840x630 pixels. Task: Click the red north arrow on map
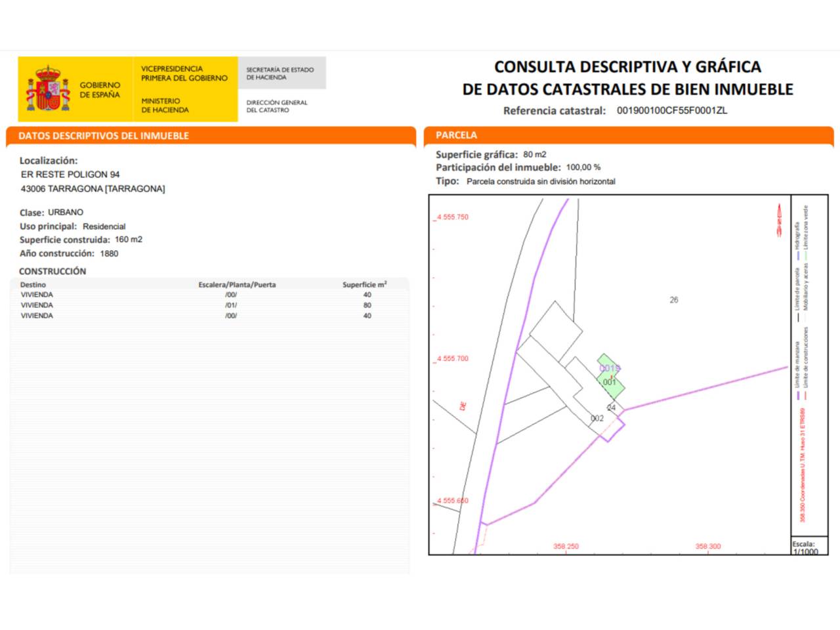(779, 220)
